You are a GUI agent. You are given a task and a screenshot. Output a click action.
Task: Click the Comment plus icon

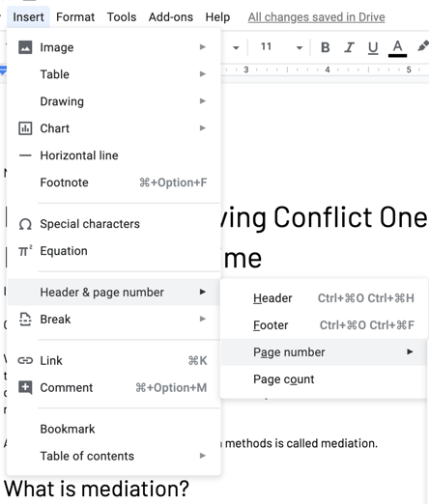[x=25, y=387]
